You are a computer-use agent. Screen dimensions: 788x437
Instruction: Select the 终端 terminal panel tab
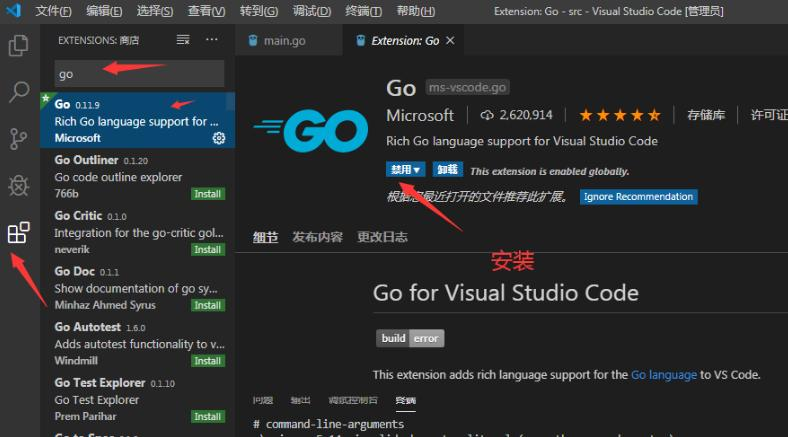tap(406, 400)
